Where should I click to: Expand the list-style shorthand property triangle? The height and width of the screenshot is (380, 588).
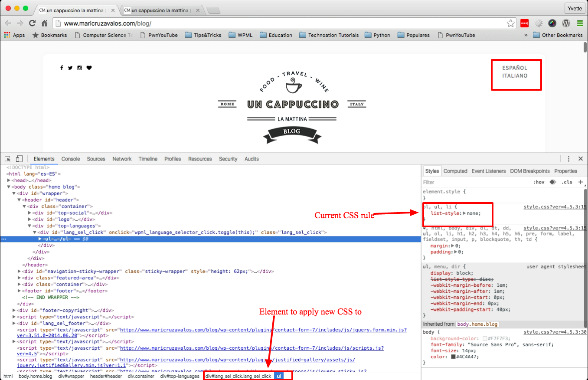click(464, 213)
